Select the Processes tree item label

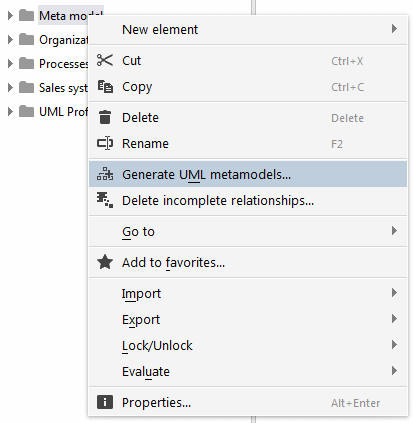(x=64, y=63)
